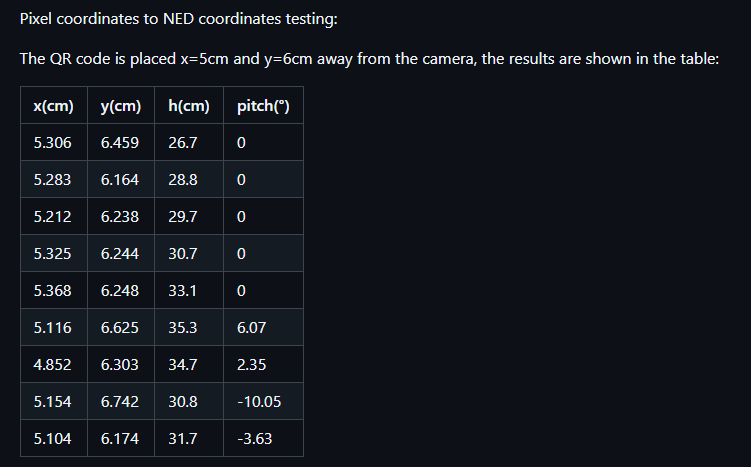Viewport: 751px width, 467px height.
Task: Select the -3.63 pitch cell
Action: tap(263, 438)
